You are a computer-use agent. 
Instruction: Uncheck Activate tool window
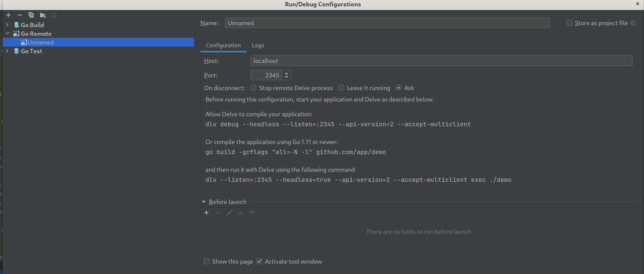pyautogui.click(x=259, y=262)
